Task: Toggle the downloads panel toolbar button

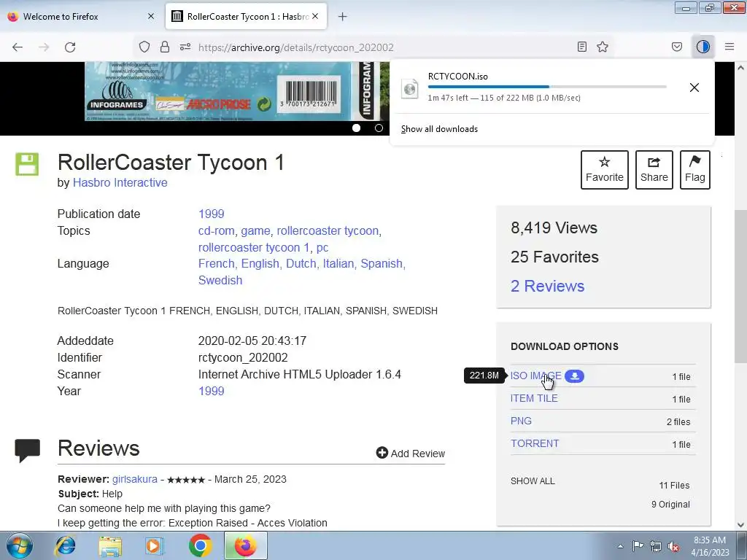Action: 703,47
